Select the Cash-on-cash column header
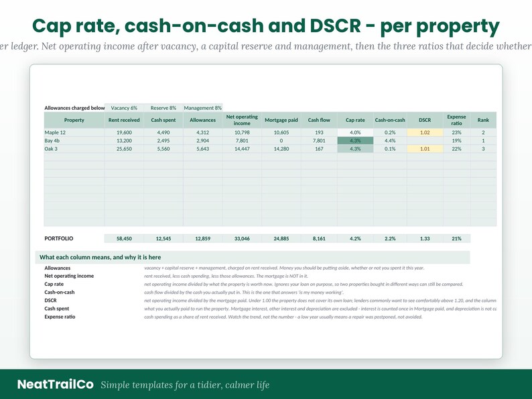This screenshot has height=399, width=532. point(390,120)
